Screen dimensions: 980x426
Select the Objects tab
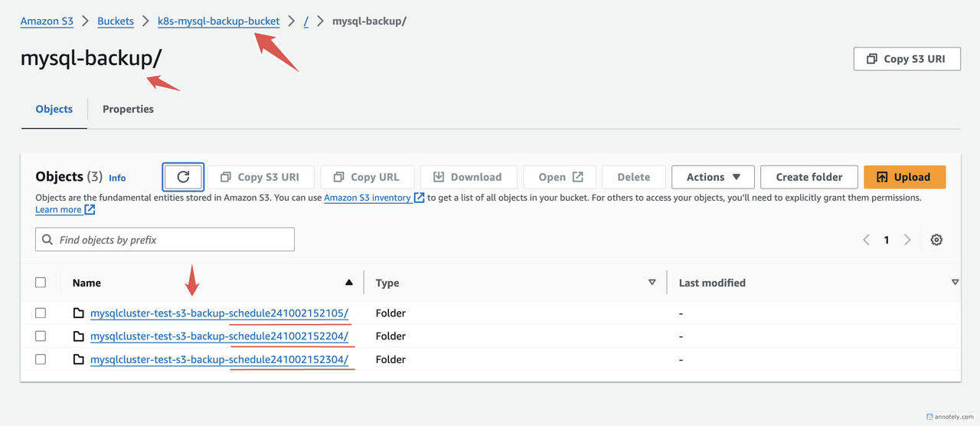(54, 110)
